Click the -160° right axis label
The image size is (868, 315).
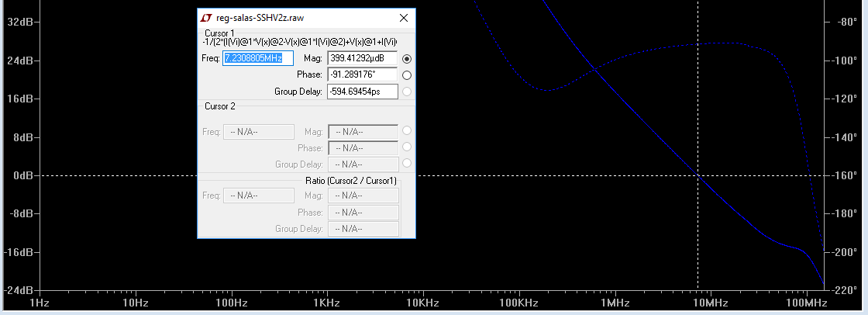[x=845, y=175]
